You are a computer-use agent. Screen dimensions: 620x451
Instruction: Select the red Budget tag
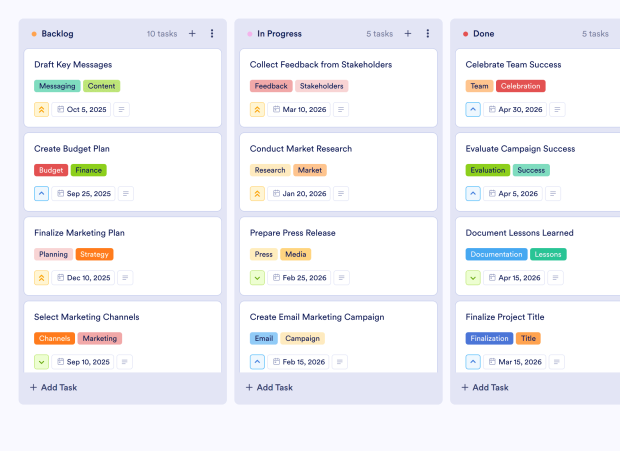tap(51, 170)
